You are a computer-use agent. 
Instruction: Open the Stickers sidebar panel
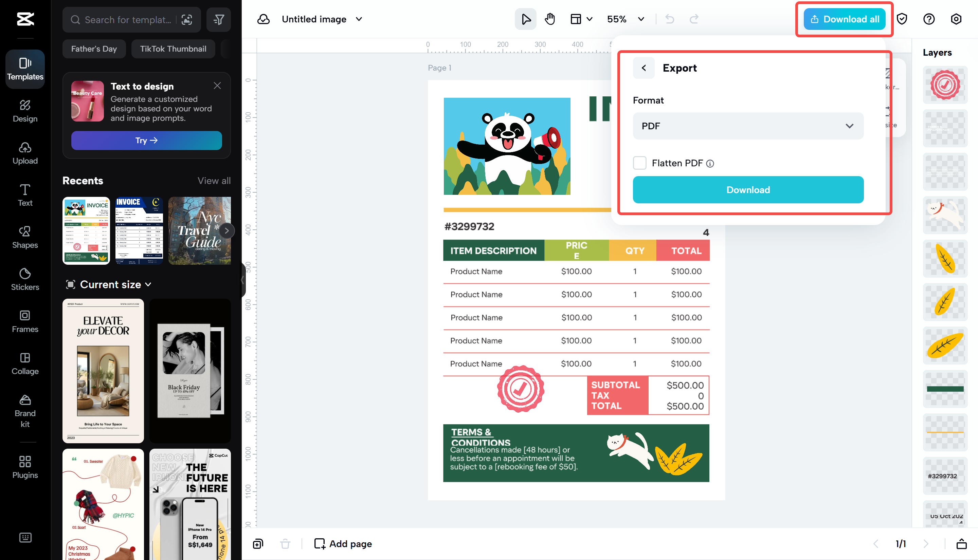(25, 279)
